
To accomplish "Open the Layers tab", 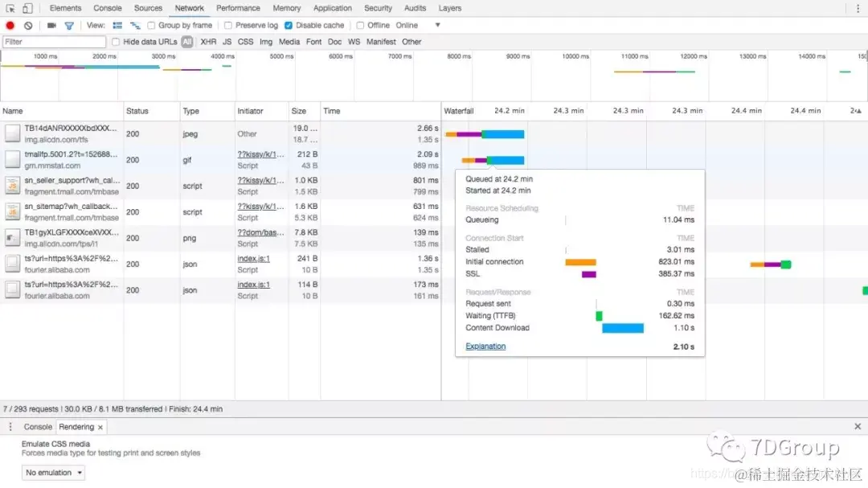I will [x=450, y=8].
